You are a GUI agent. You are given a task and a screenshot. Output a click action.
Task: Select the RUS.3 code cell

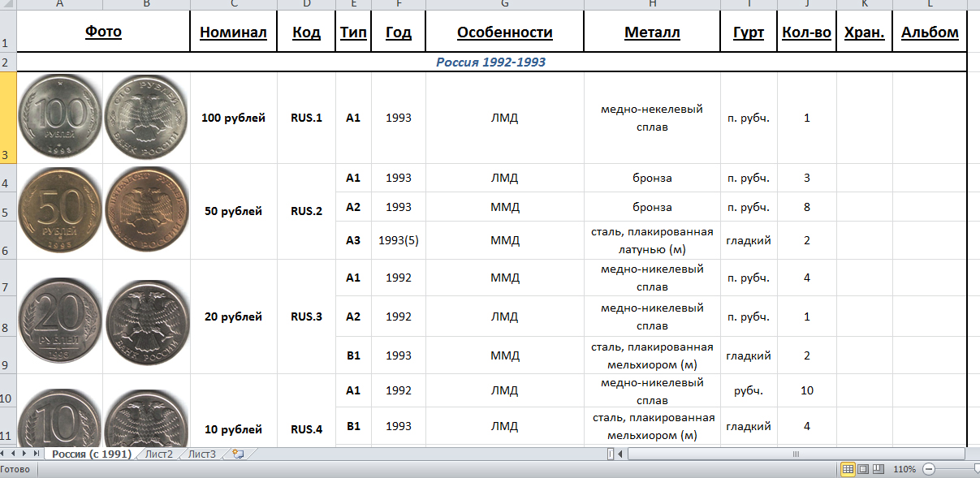pyautogui.click(x=306, y=317)
